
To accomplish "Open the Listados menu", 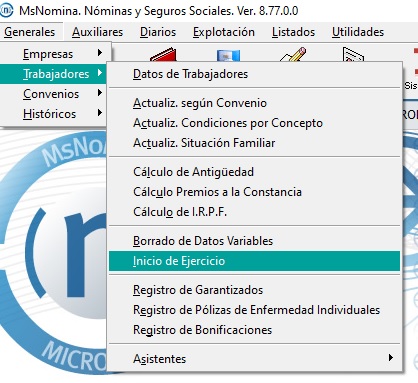I will pos(293,32).
